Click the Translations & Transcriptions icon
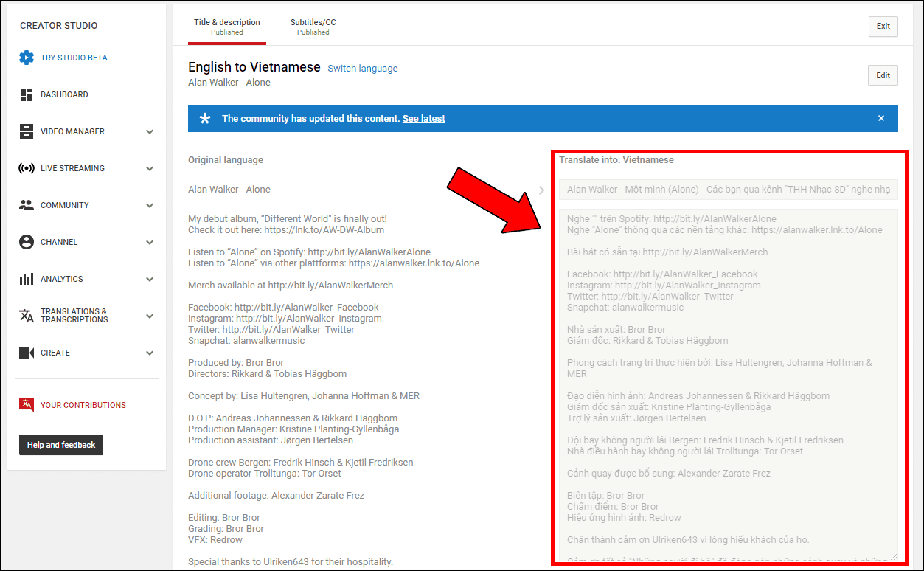The width and height of the screenshot is (924, 571). pyautogui.click(x=27, y=316)
